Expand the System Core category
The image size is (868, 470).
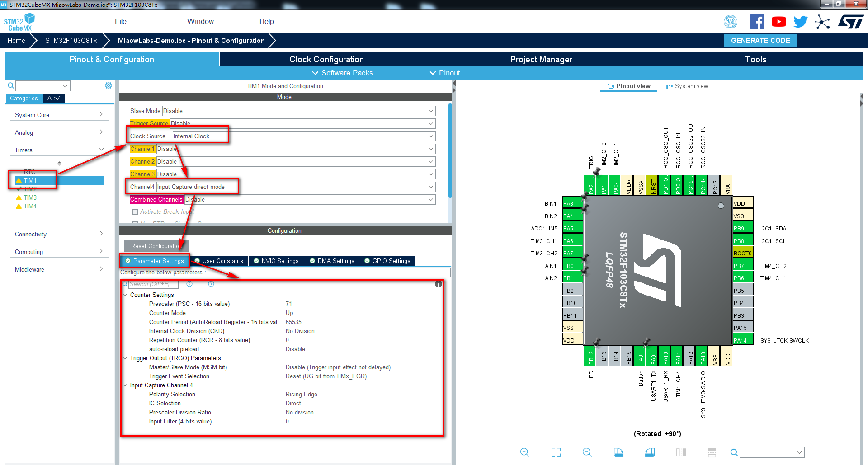click(x=59, y=115)
